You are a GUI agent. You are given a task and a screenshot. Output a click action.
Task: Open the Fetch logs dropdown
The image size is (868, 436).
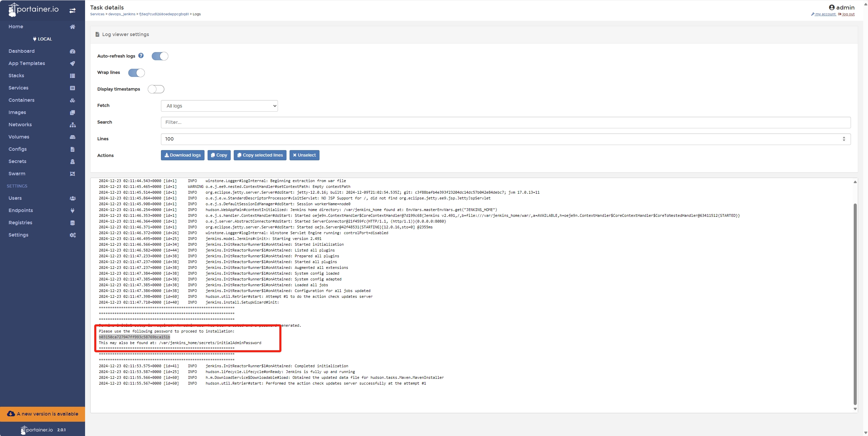pyautogui.click(x=219, y=106)
